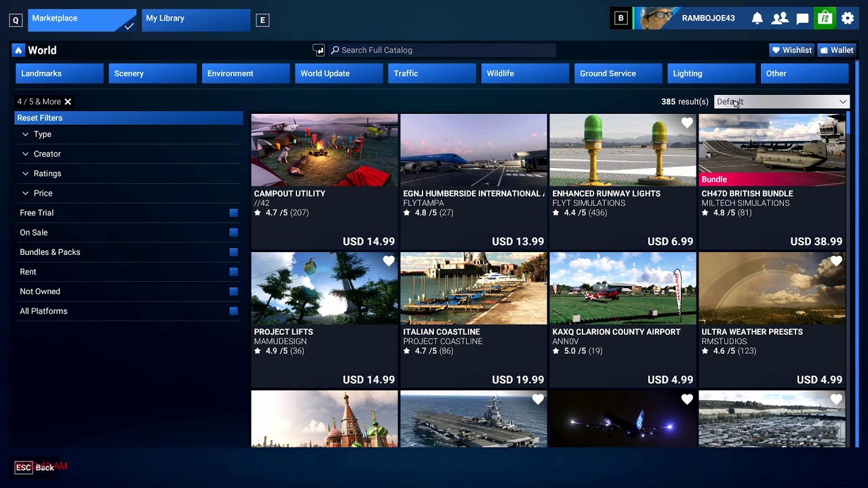Click the Reset Filters button

coord(129,118)
